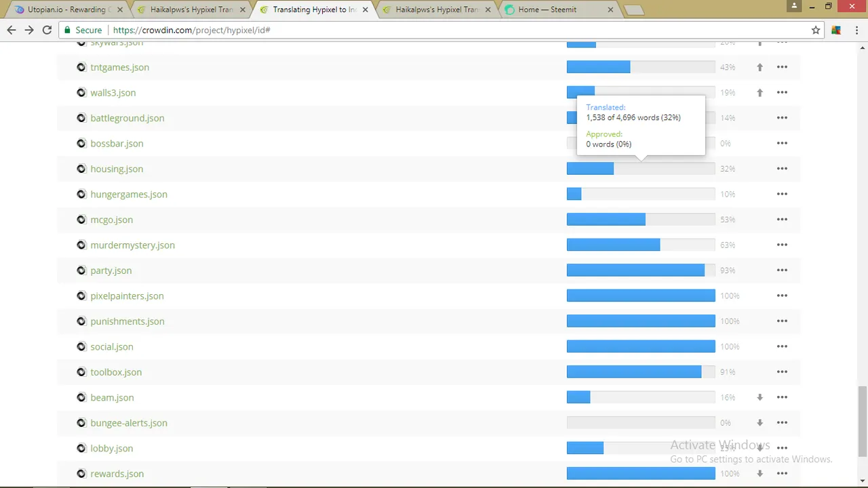Open more options for murdermystery.json

pyautogui.click(x=782, y=245)
